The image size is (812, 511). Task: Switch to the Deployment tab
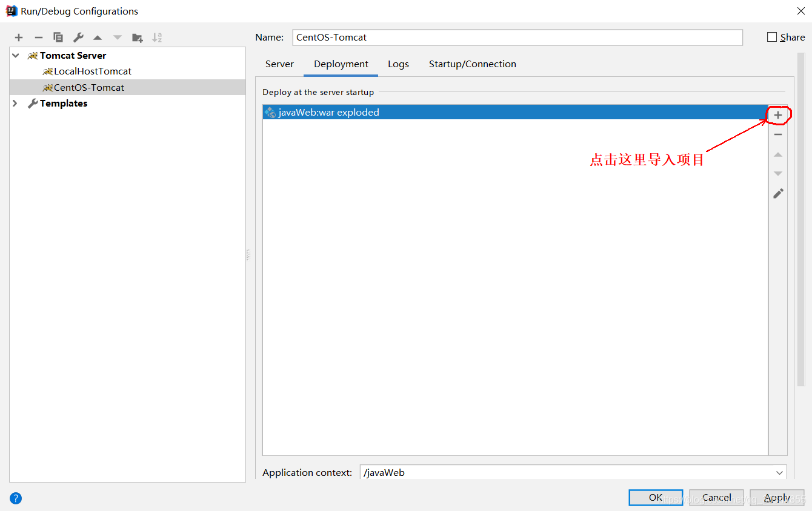click(x=341, y=64)
